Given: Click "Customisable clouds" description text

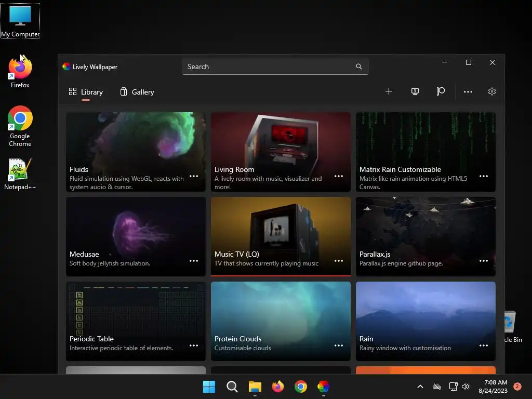Looking at the screenshot, I should coord(243,348).
